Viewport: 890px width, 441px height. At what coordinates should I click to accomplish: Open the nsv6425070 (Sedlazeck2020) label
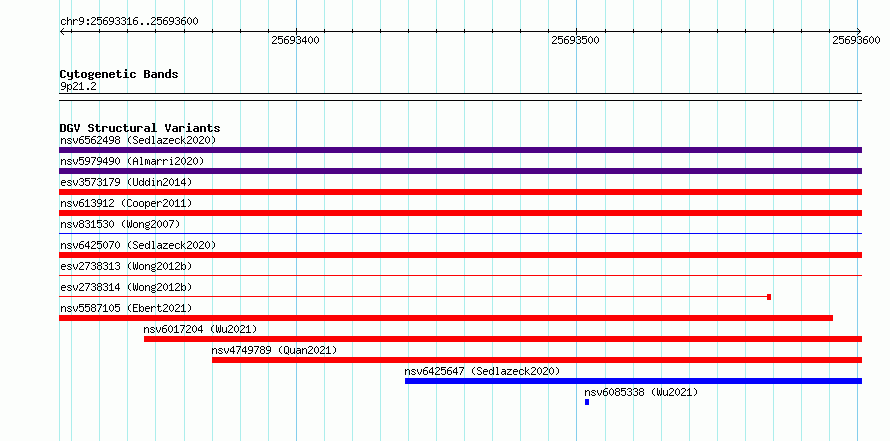138,245
